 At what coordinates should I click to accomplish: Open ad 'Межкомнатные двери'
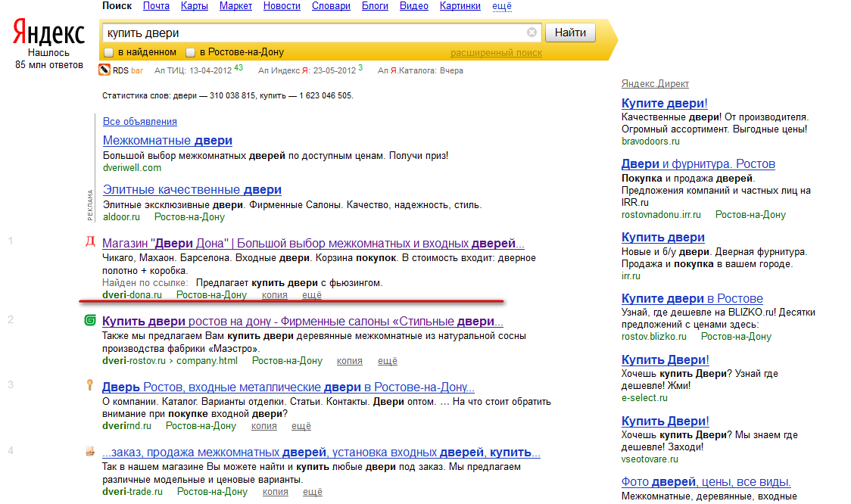pyautogui.click(x=168, y=141)
